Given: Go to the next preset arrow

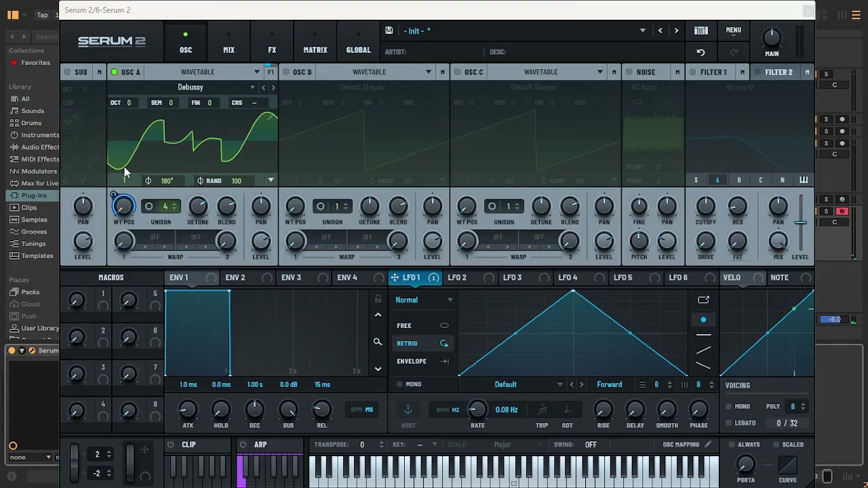Looking at the screenshot, I should click(x=676, y=30).
